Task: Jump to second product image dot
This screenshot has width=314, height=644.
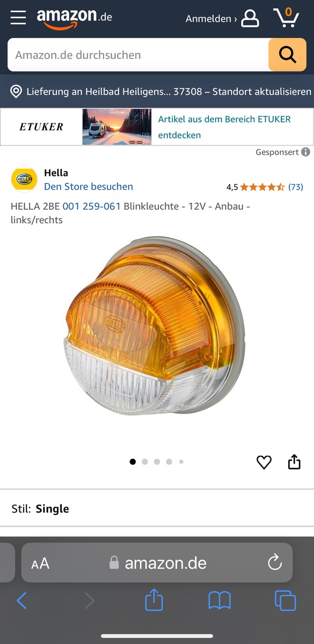Action: pos(145,462)
